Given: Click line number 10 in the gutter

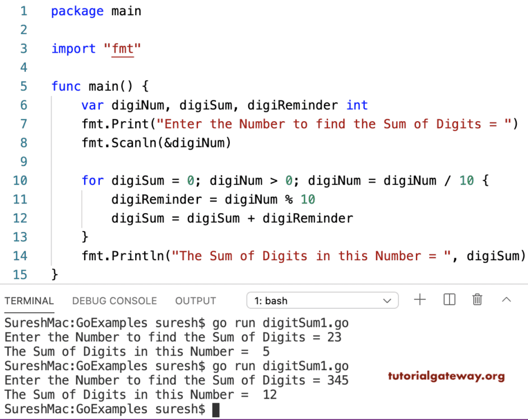Looking at the screenshot, I should tap(20, 181).
